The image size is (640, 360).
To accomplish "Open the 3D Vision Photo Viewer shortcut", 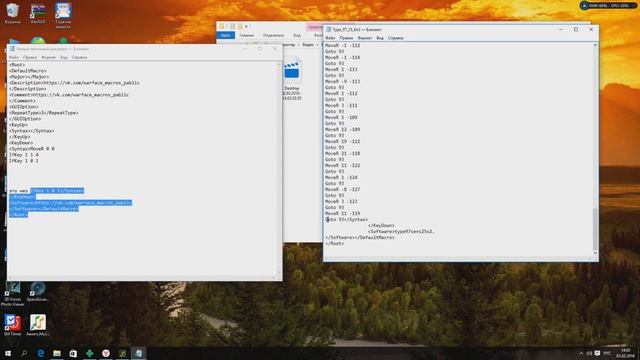I will pyautogui.click(x=12, y=294).
